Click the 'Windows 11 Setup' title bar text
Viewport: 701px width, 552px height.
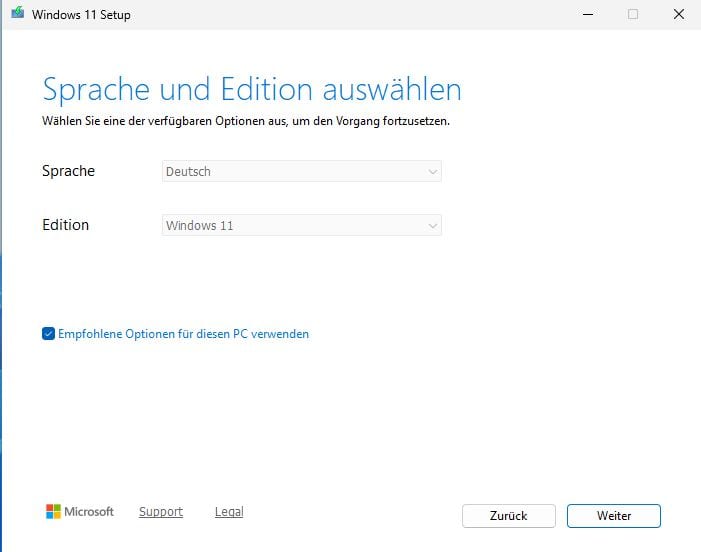[81, 15]
